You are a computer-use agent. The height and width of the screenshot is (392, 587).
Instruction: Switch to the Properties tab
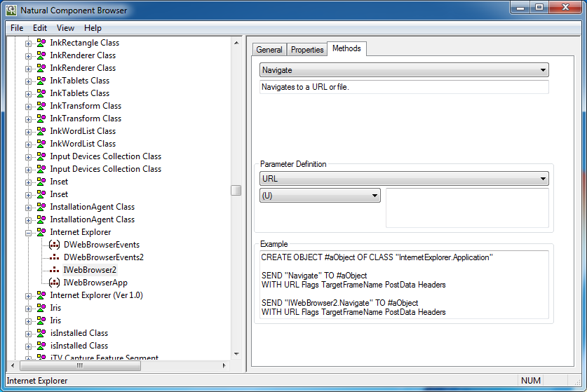point(307,50)
